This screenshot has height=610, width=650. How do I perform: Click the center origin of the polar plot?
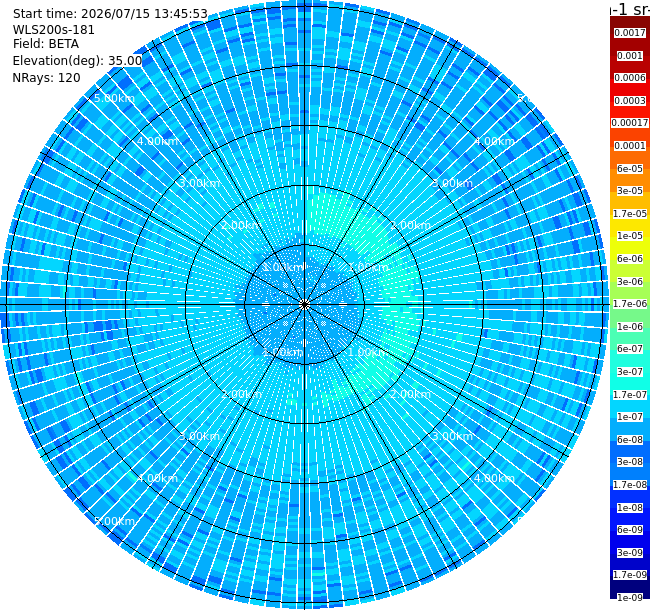tap(304, 305)
